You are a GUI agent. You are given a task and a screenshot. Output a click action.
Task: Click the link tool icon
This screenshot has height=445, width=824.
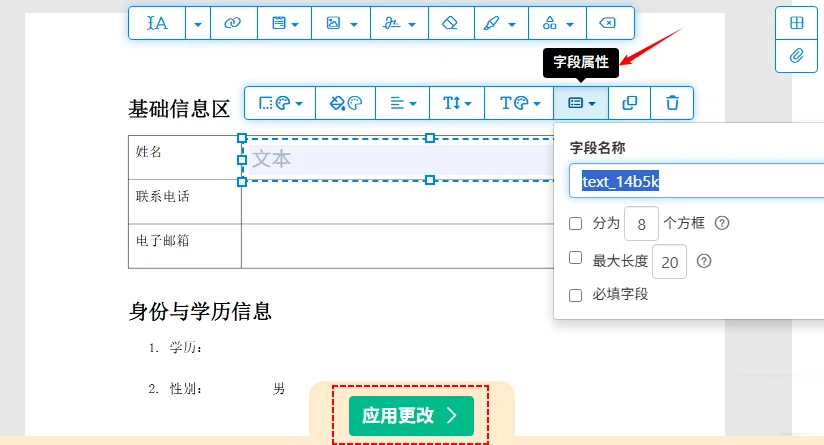click(x=233, y=23)
